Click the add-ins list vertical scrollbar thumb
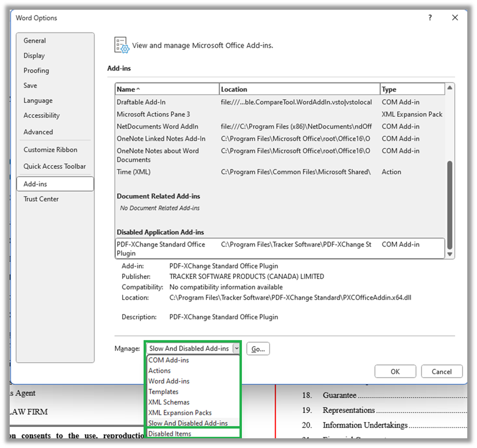 click(x=450, y=205)
